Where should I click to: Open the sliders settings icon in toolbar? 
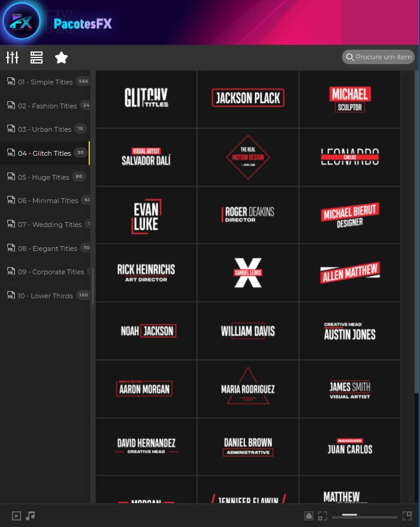click(13, 57)
